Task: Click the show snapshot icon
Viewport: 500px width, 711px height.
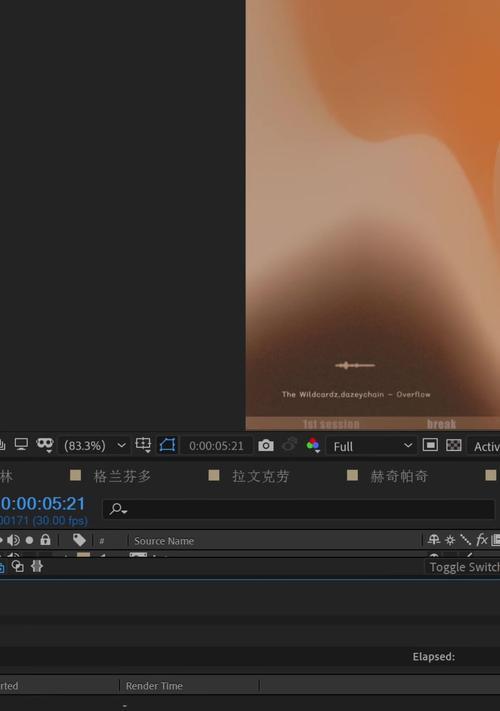Action: click(x=290, y=445)
